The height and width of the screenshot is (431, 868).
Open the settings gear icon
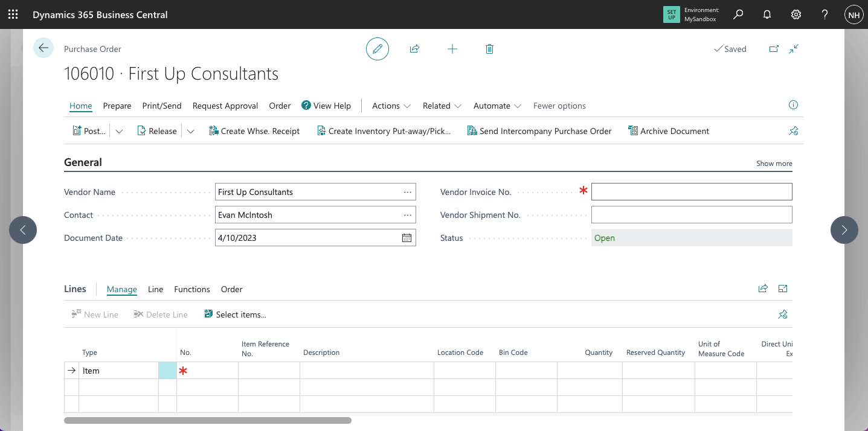click(796, 14)
